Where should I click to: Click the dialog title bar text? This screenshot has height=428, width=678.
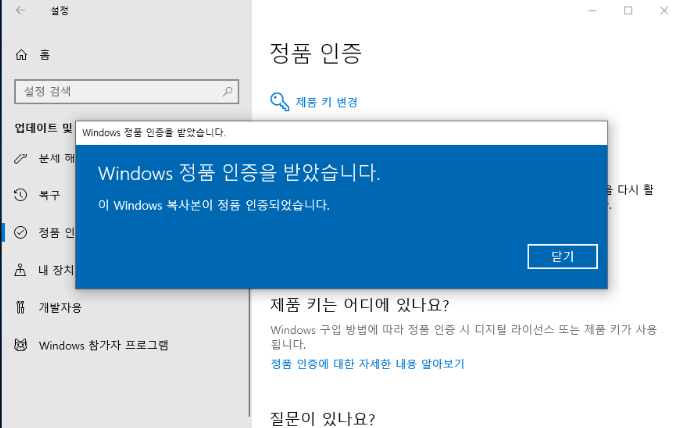click(x=154, y=132)
